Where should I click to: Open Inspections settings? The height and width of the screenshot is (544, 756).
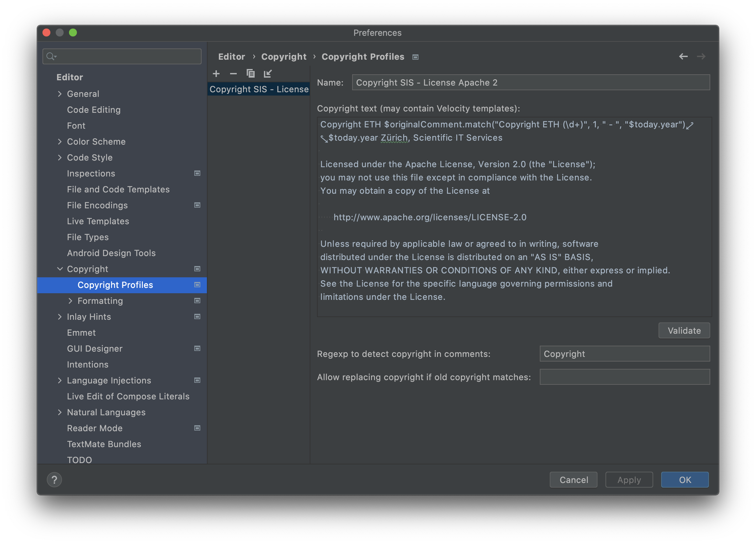pos(91,173)
